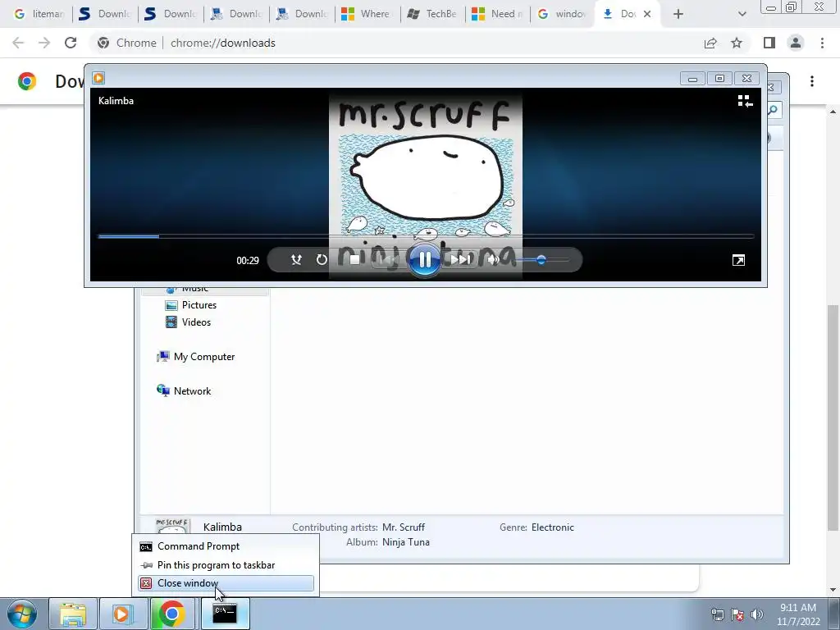
Task: Click Windows Media Player taskbar icon
Action: tap(123, 614)
